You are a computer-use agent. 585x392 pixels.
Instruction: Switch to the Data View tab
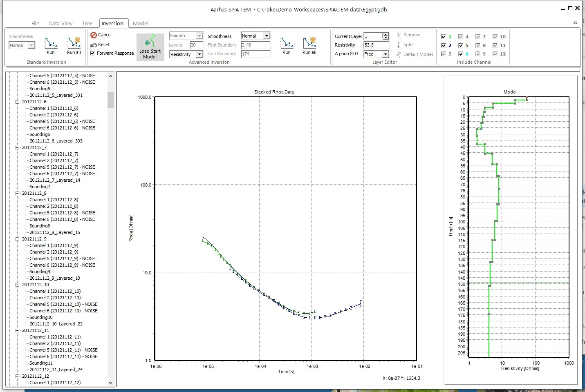coord(61,23)
